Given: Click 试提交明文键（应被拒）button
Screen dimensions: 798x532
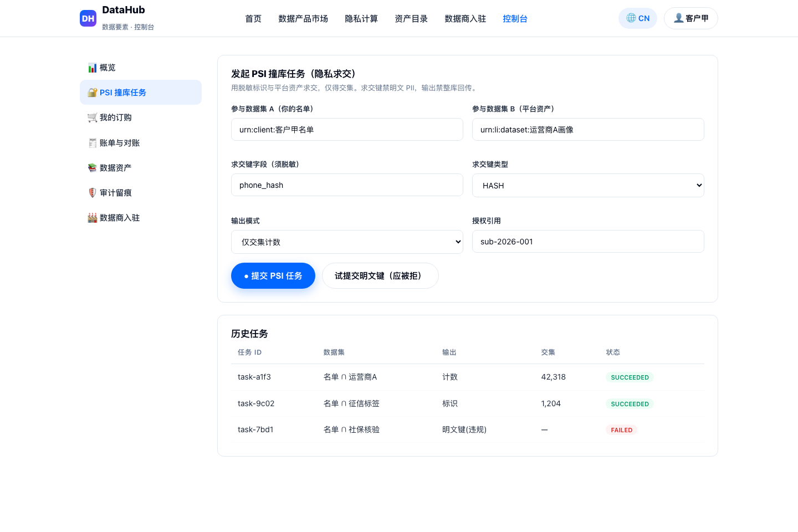Looking at the screenshot, I should (x=380, y=275).
